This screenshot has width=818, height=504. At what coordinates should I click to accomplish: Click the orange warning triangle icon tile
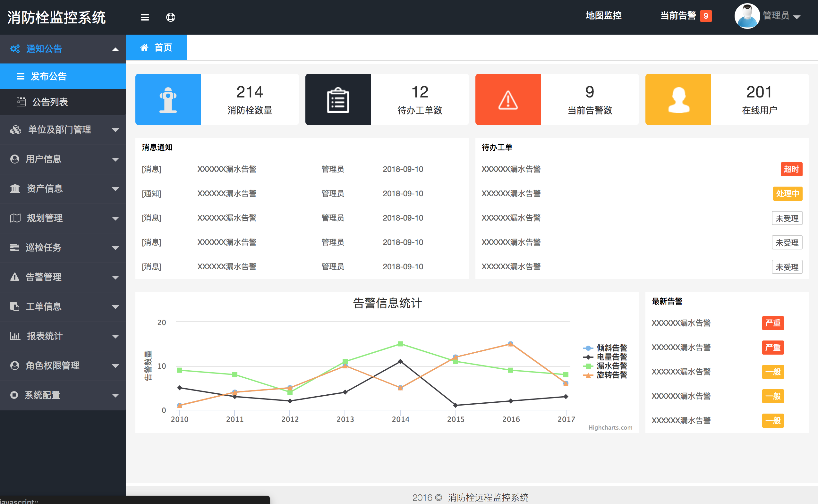pyautogui.click(x=507, y=99)
